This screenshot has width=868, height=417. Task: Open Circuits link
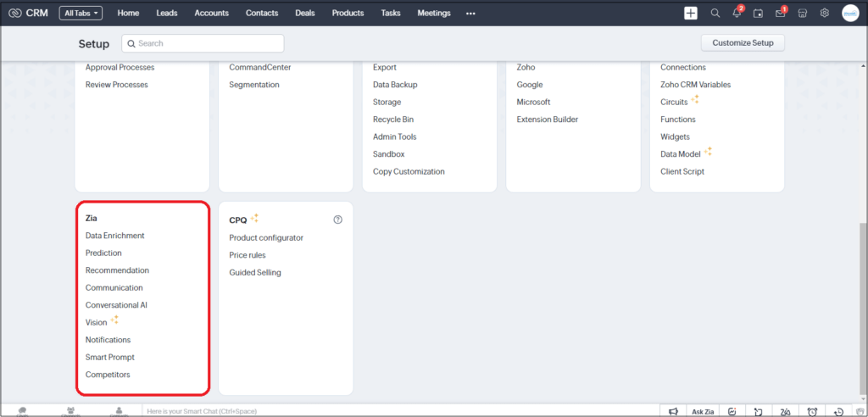(x=674, y=103)
